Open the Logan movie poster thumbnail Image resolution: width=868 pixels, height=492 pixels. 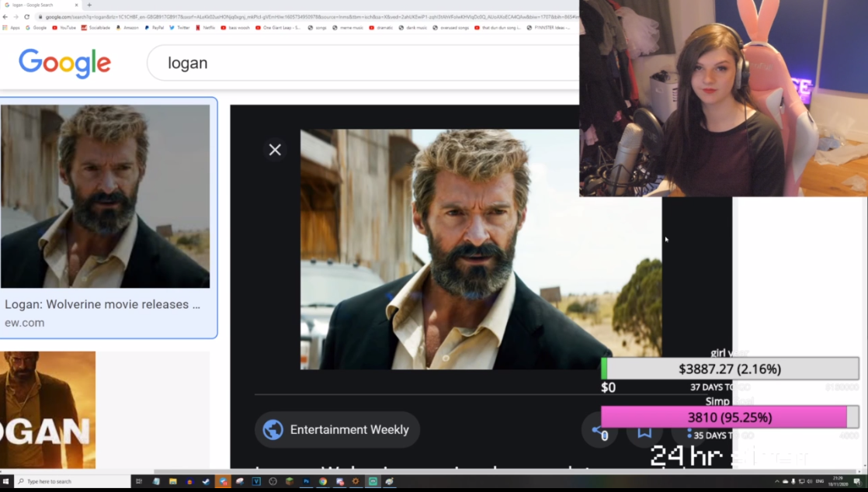(47, 410)
